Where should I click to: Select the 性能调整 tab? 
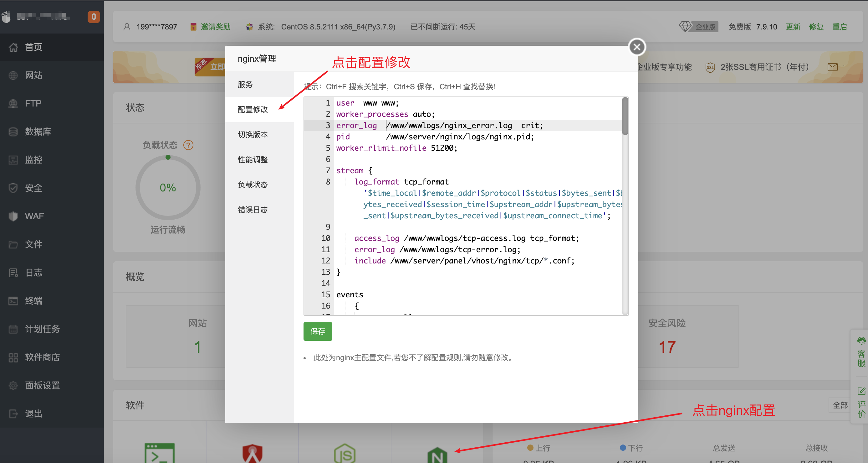253,159
